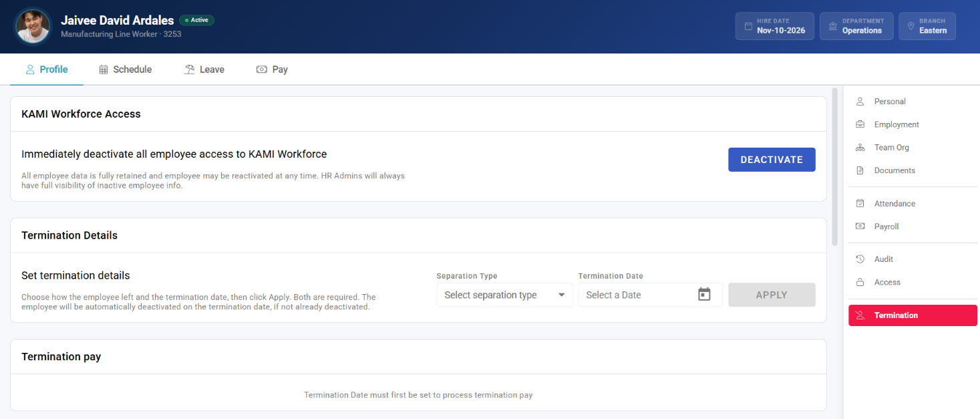The height and width of the screenshot is (419, 980).
Task: Switch to the Schedule tab
Action: pyautogui.click(x=126, y=69)
